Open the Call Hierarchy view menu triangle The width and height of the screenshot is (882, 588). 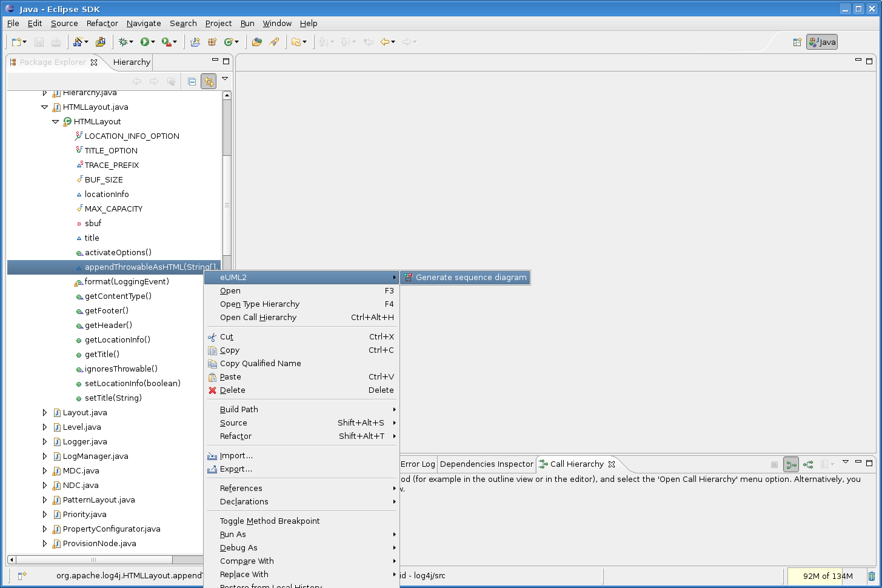coord(846,463)
